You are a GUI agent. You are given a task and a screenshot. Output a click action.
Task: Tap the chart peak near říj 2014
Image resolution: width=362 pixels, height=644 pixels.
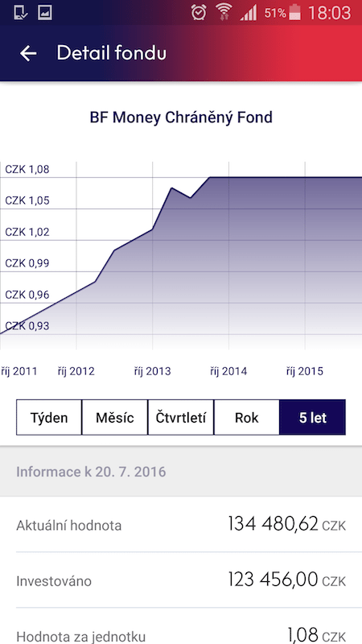(x=210, y=177)
